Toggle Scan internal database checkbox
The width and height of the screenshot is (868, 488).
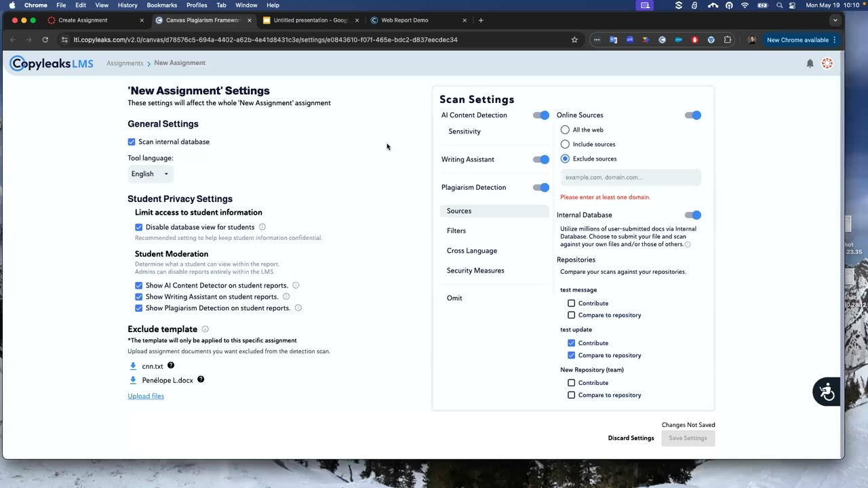coord(132,142)
